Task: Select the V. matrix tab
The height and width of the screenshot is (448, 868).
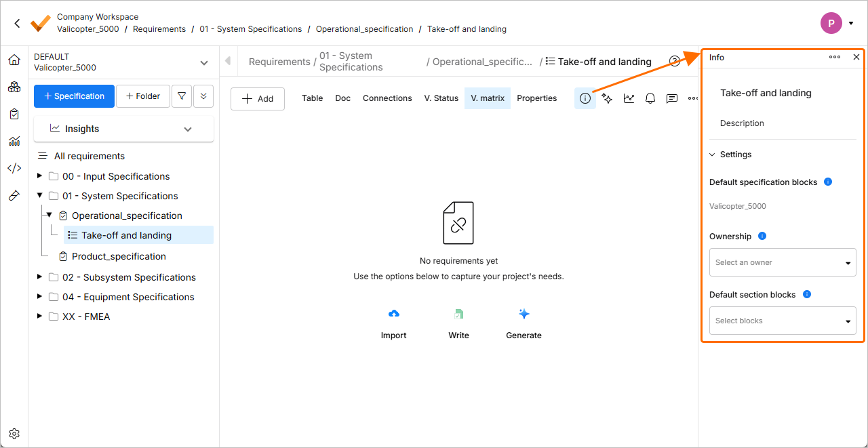Action: (488, 98)
